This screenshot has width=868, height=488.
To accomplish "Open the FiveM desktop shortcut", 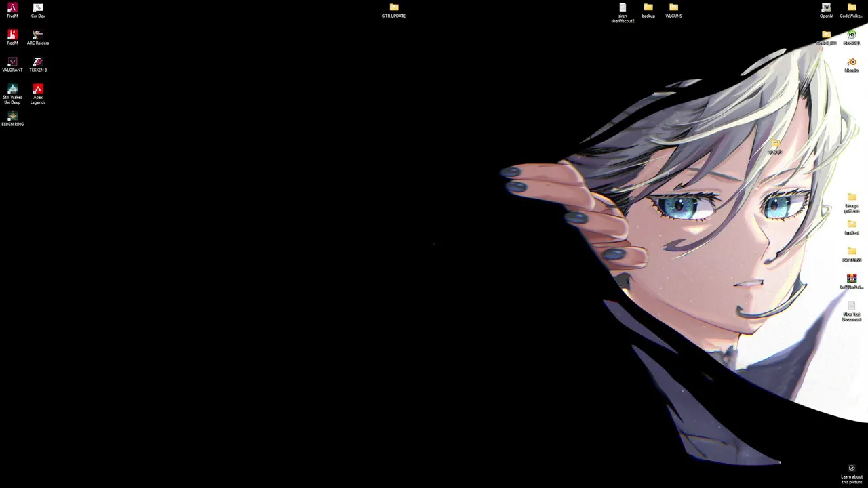I will click(12, 10).
